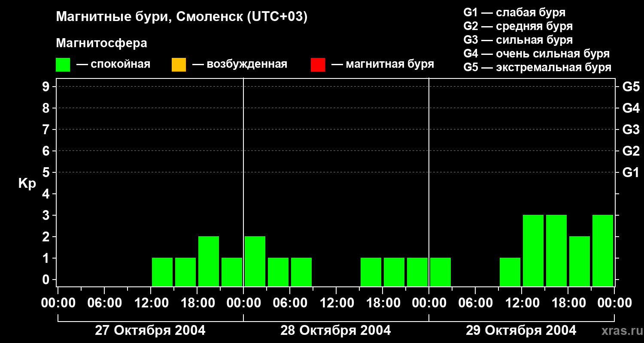The width and height of the screenshot is (644, 343).
Task: Click the 29 October 21:00–00:00 bar at Kp 3
Action: (603, 251)
